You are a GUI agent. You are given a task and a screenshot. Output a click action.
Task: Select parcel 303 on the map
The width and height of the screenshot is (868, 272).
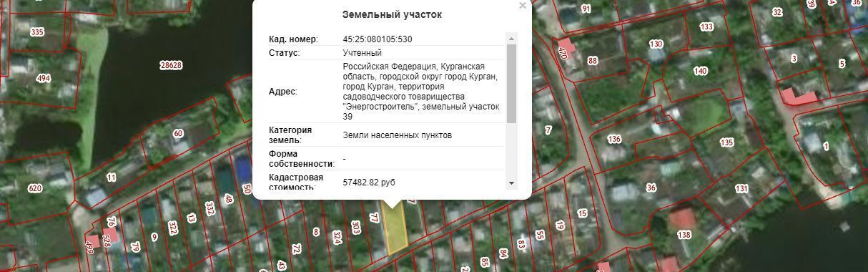tap(355, 228)
